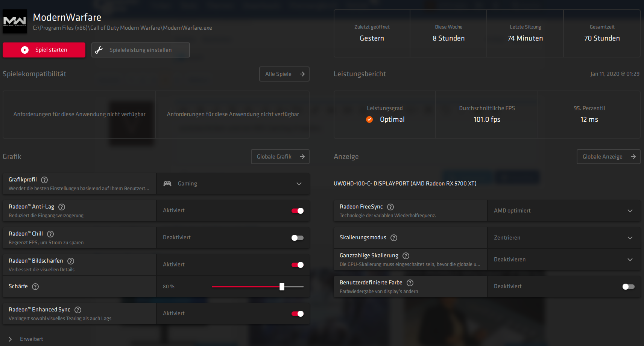Click the Zuletzt geöffnet Gestern stat

(x=372, y=33)
